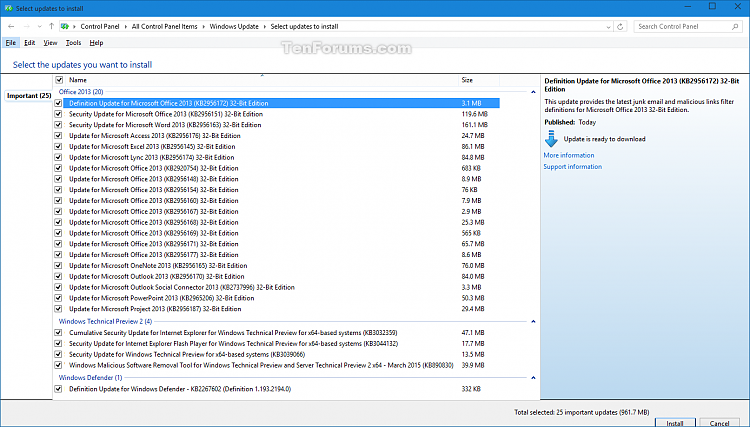The width and height of the screenshot is (750, 427).
Task: Sort by Size column header
Action: 467,80
